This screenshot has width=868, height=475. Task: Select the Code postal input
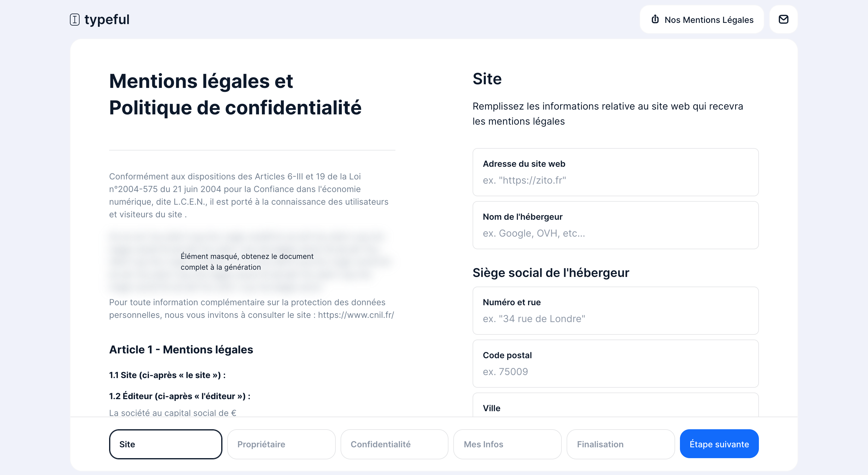click(x=615, y=371)
